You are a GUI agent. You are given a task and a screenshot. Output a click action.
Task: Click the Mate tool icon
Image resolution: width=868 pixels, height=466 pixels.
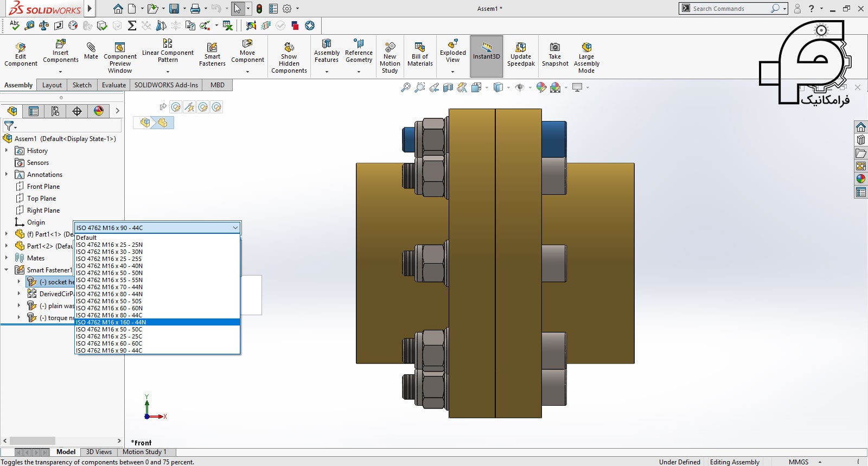[91, 48]
